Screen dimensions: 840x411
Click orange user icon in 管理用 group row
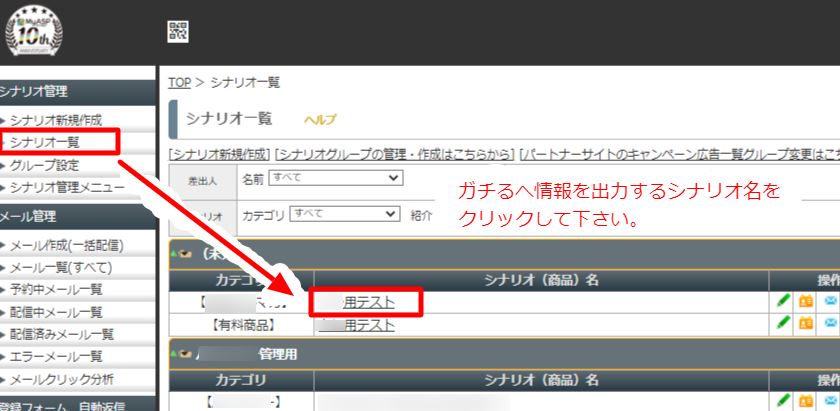pos(807,400)
